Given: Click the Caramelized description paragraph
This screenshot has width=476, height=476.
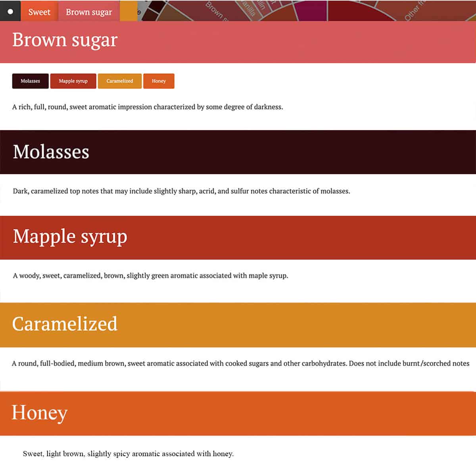Looking at the screenshot, I should (240, 363).
